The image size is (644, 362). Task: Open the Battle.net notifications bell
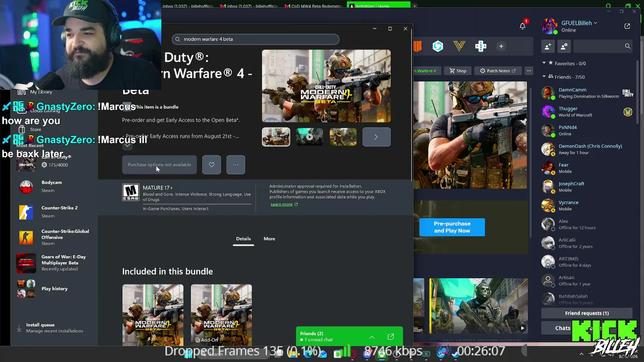tap(523, 26)
